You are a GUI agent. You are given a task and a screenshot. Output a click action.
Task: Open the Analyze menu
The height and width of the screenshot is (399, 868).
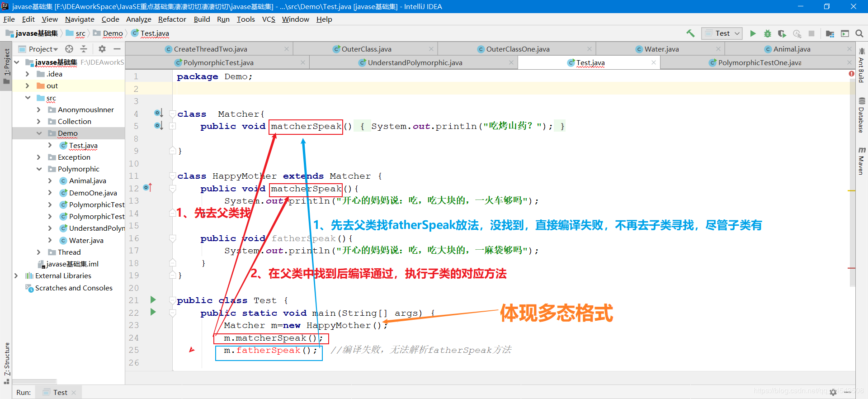coord(139,19)
